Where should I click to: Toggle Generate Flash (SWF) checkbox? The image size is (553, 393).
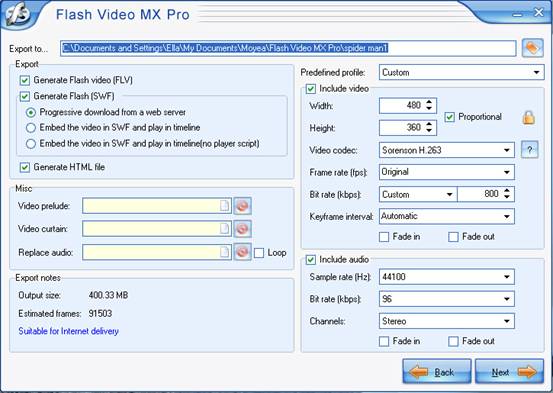point(25,96)
